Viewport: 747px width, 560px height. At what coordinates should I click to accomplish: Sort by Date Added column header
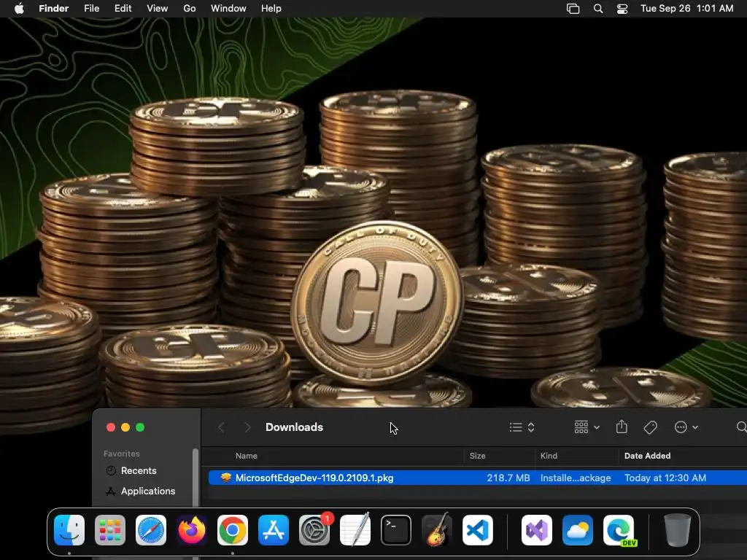(648, 456)
